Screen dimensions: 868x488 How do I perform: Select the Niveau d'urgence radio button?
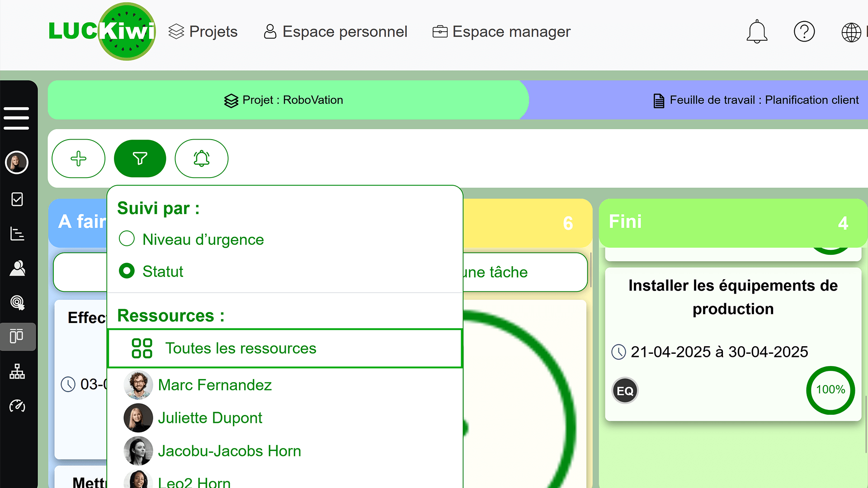(127, 239)
